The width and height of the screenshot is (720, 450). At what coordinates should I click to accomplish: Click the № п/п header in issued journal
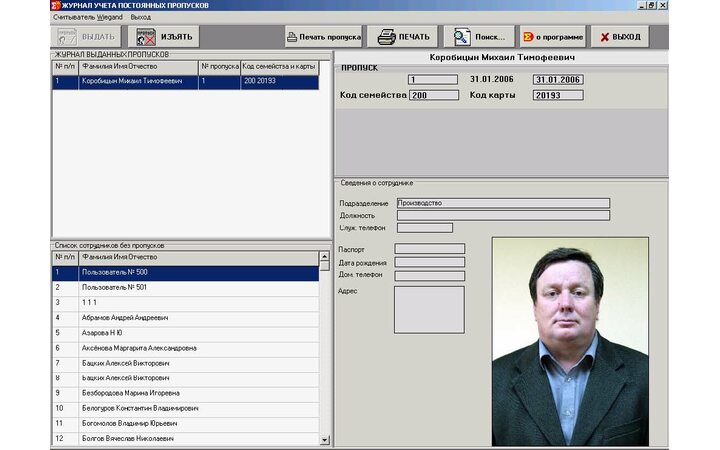65,67
